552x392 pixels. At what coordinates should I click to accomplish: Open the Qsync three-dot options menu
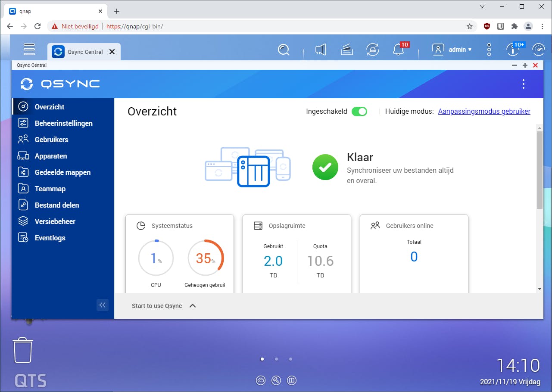[x=523, y=84]
